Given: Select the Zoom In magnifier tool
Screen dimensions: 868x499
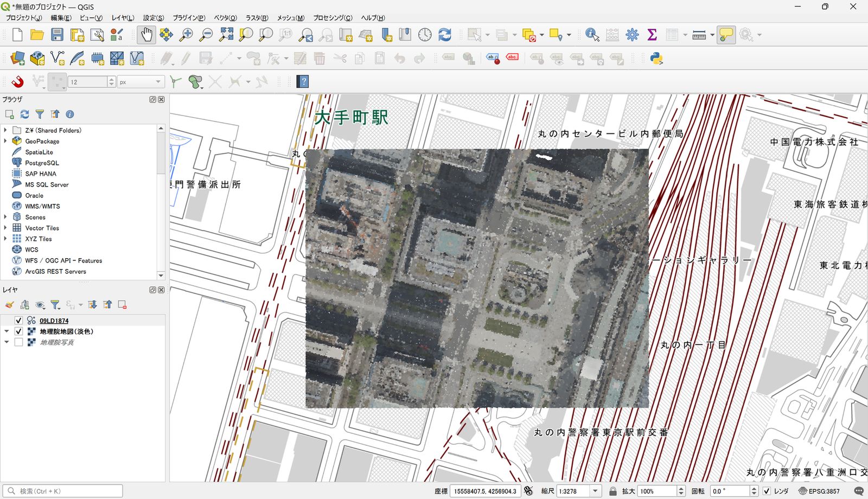Looking at the screenshot, I should [x=186, y=35].
